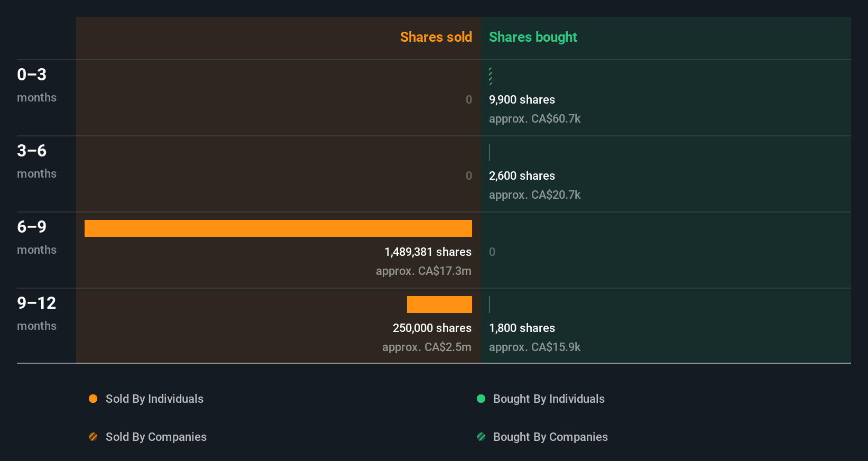Click the 0–3 months row label
The width and height of the screenshot is (868, 461).
36,85
